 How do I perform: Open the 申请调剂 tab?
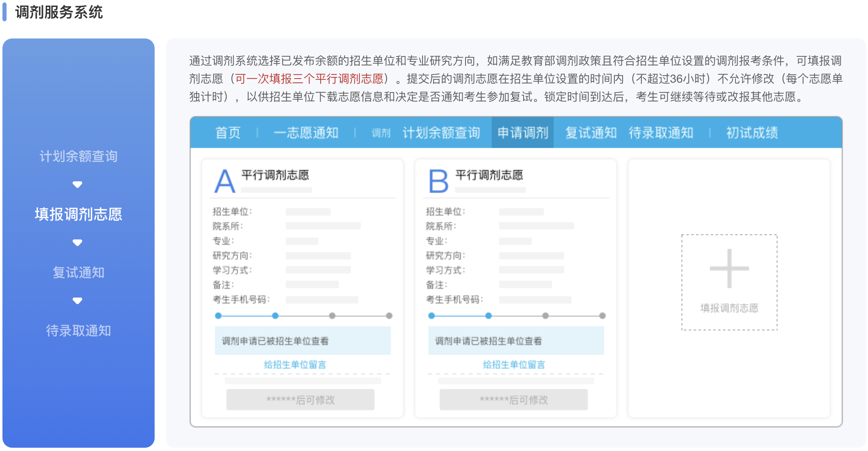(522, 133)
